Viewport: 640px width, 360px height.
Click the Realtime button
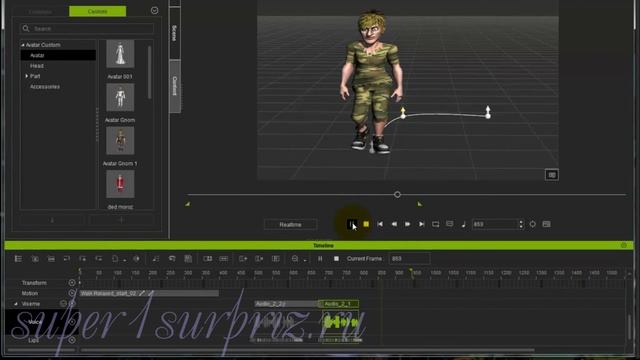click(x=290, y=224)
